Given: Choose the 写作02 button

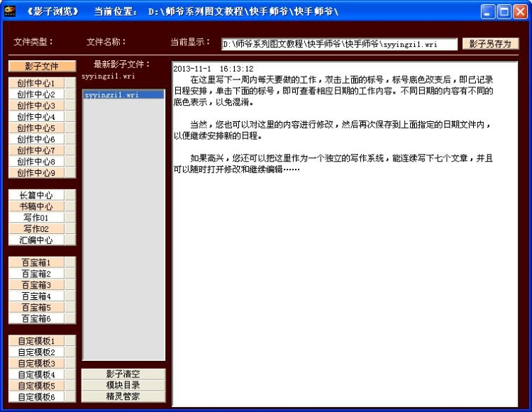Looking at the screenshot, I should [36, 228].
